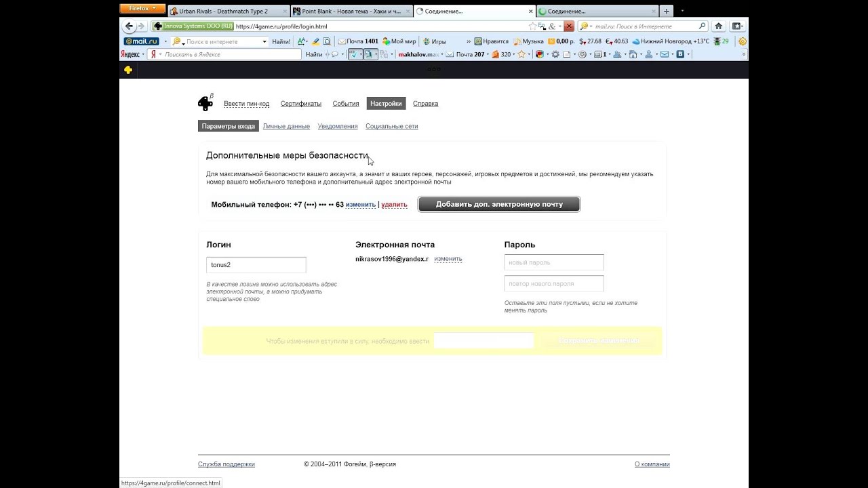
Task: Open the bookmarks menu button
Action: [737, 26]
